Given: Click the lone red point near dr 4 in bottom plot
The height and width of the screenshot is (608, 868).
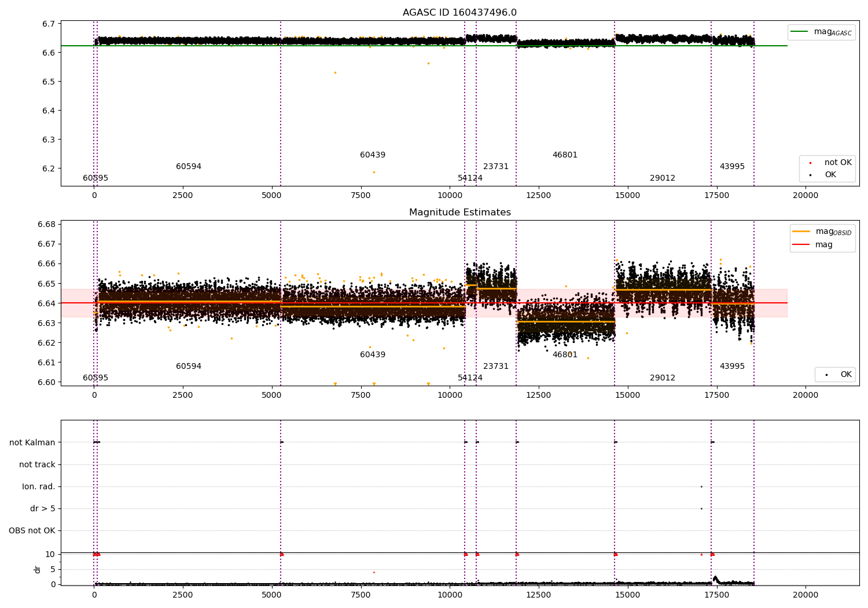Looking at the screenshot, I should tap(374, 572).
